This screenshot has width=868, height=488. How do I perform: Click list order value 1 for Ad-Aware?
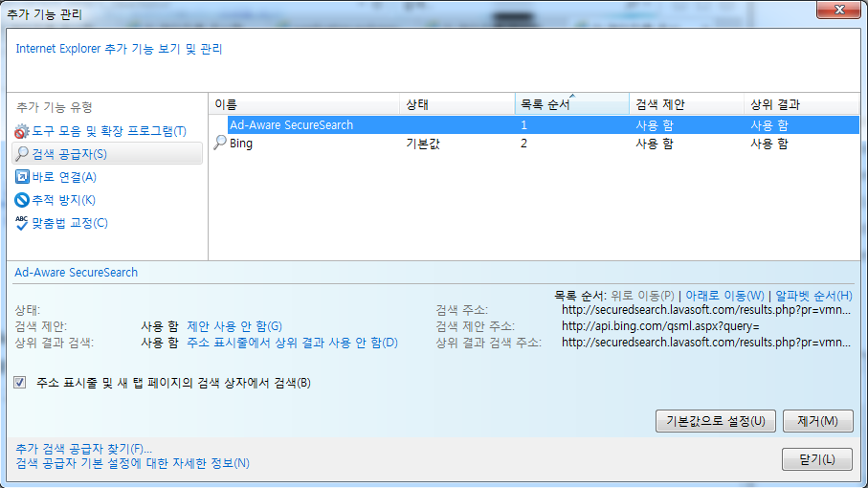(523, 125)
